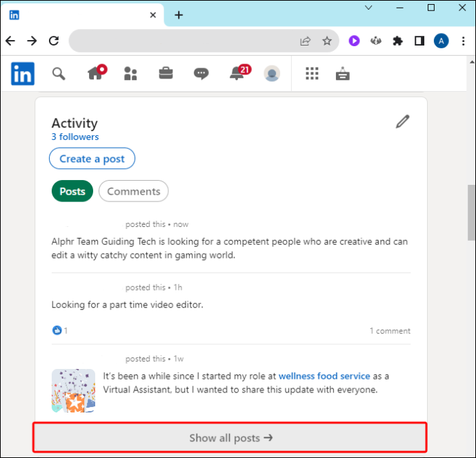Screen dimensions: 476x458
Task: Open Chrome three-dot menu
Action: coord(464,41)
